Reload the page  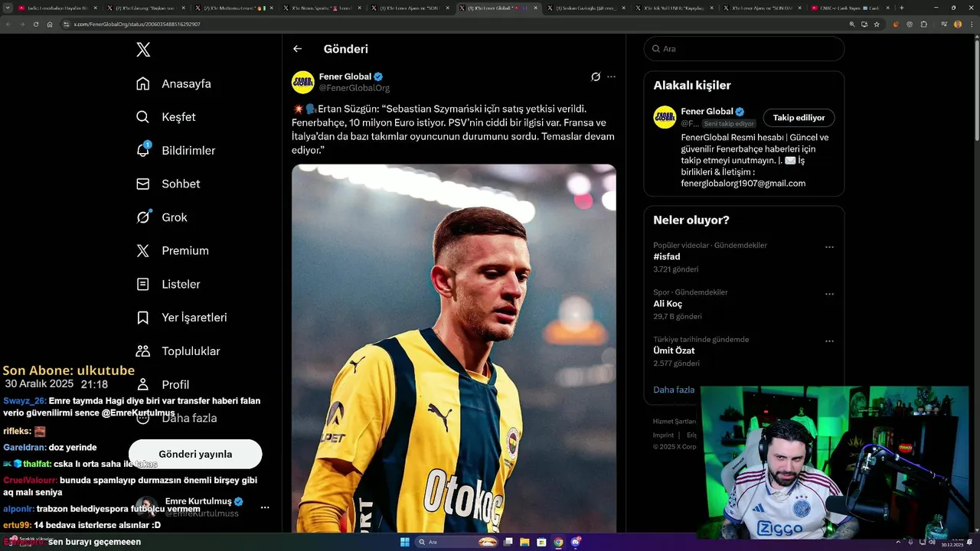(x=36, y=24)
